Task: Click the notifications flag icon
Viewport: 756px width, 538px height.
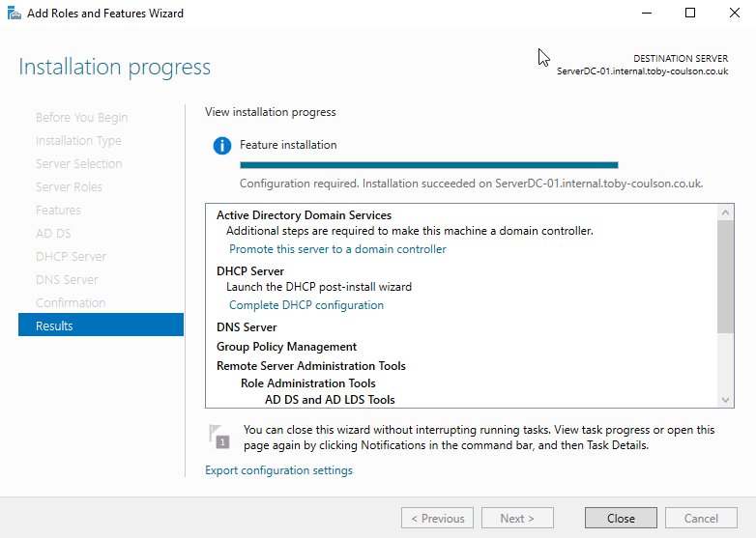Action: pyautogui.click(x=220, y=437)
